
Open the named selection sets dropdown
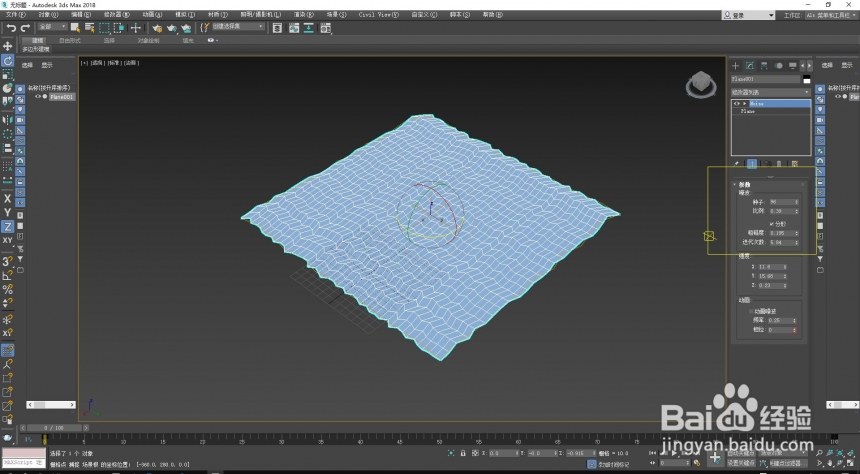pyautogui.click(x=237, y=26)
